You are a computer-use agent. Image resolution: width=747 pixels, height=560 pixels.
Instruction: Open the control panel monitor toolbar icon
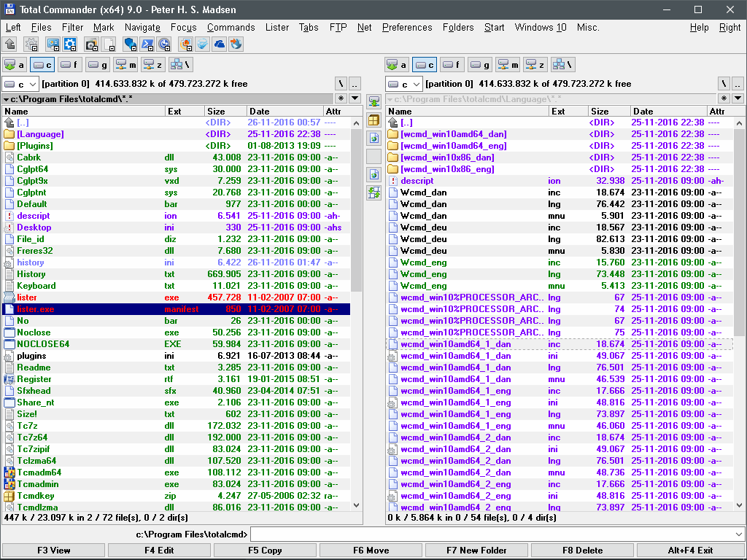coord(53,44)
